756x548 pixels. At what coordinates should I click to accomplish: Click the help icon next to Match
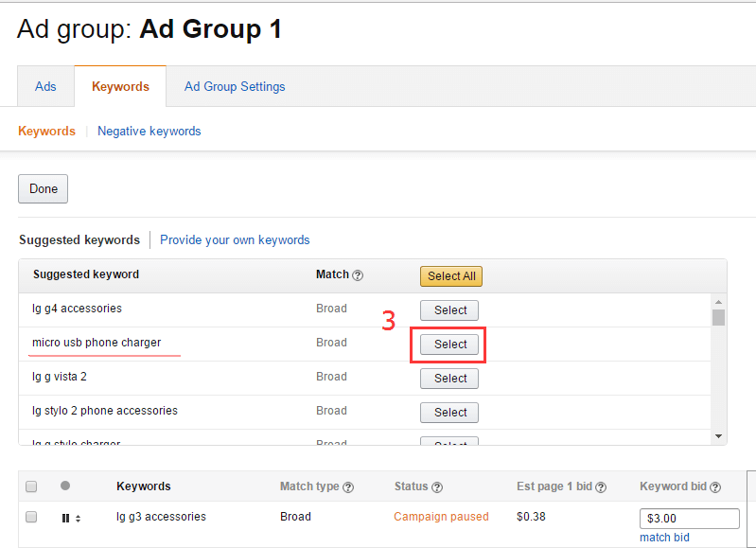tap(358, 275)
